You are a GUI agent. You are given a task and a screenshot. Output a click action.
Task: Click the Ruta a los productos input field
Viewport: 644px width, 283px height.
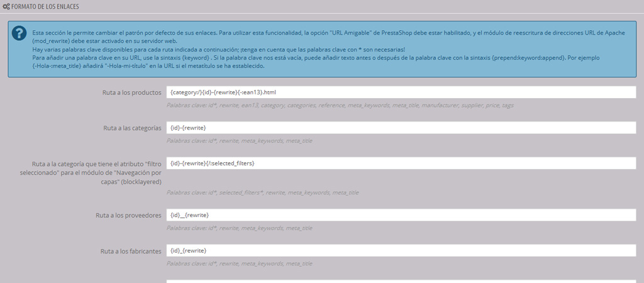pos(401,92)
